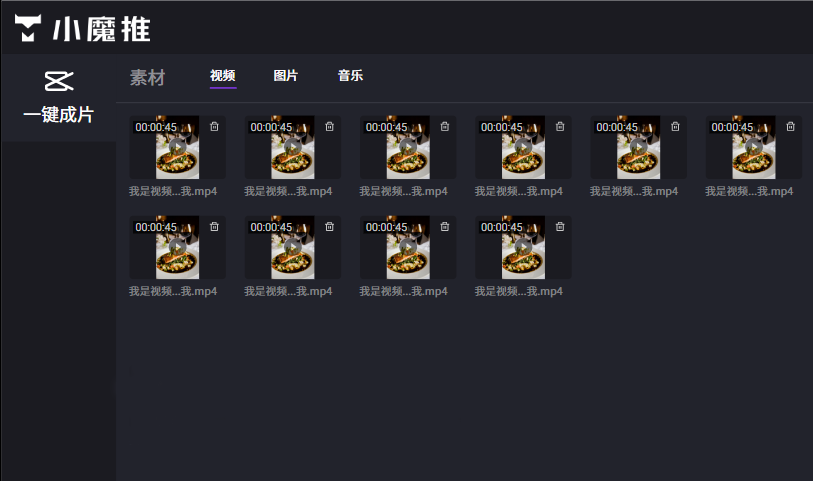813x481 pixels.
Task: Play the first video in top row
Action: (x=177, y=146)
